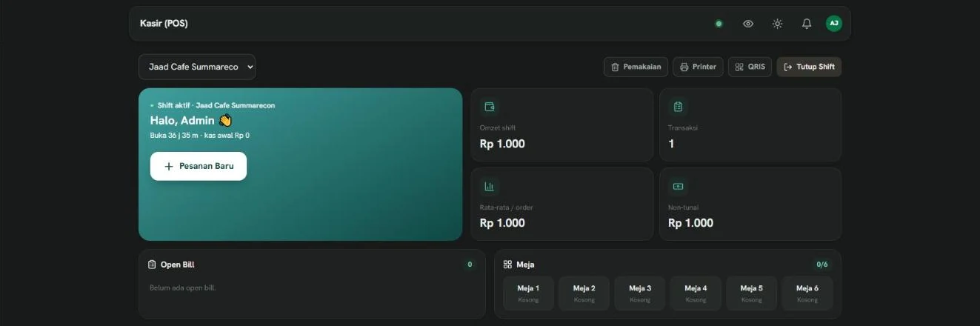This screenshot has height=326, width=980.
Task: Click the card icon on Non-tunai card
Action: pos(678,186)
